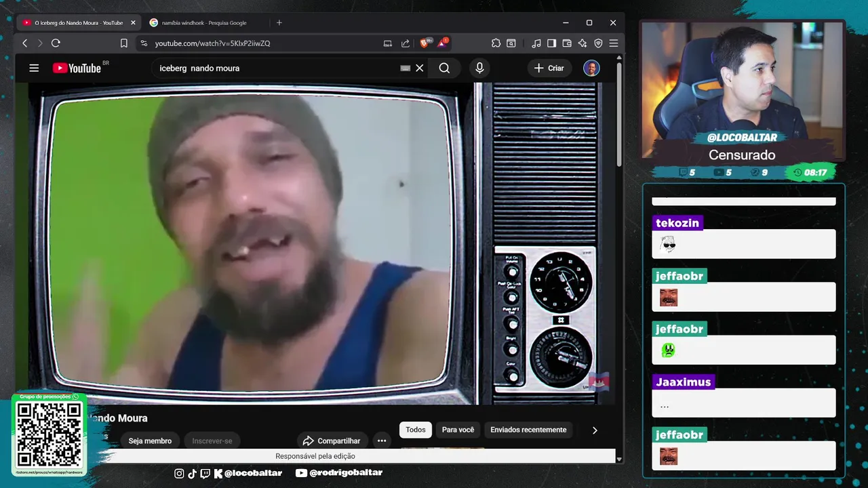Share this page via address bar share icon
Image resolution: width=868 pixels, height=488 pixels.
406,43
